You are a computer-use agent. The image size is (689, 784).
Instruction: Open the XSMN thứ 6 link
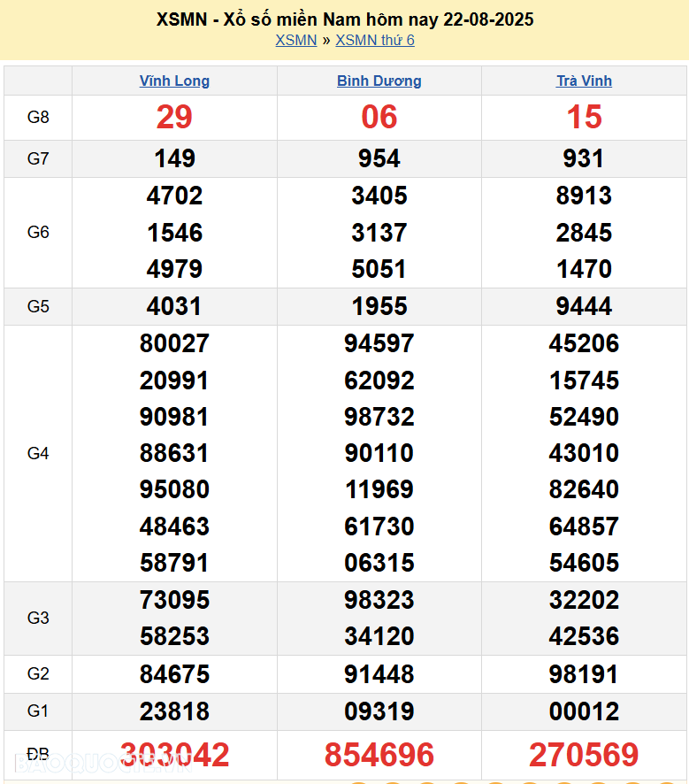375,41
